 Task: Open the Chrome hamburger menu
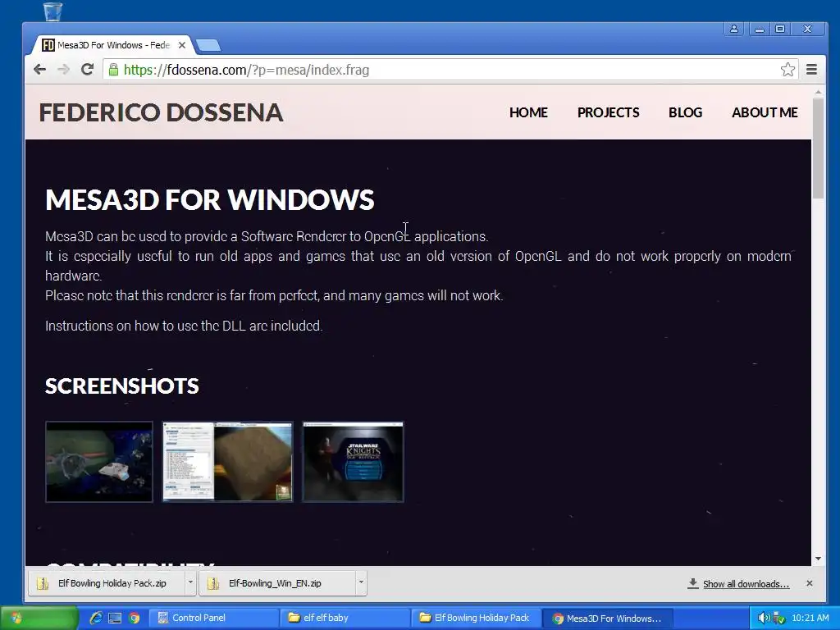click(x=811, y=70)
